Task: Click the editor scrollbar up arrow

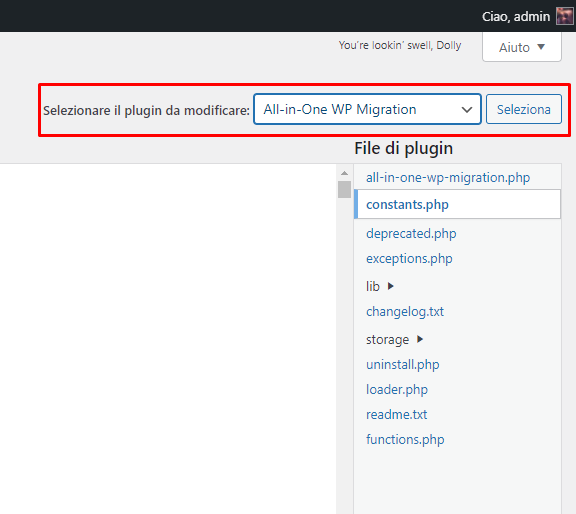Action: pos(344,173)
